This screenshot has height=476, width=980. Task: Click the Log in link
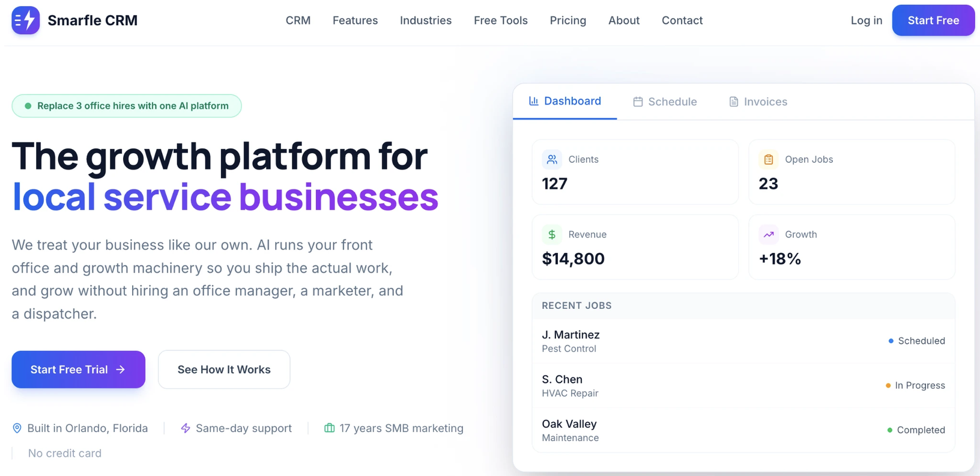[867, 20]
